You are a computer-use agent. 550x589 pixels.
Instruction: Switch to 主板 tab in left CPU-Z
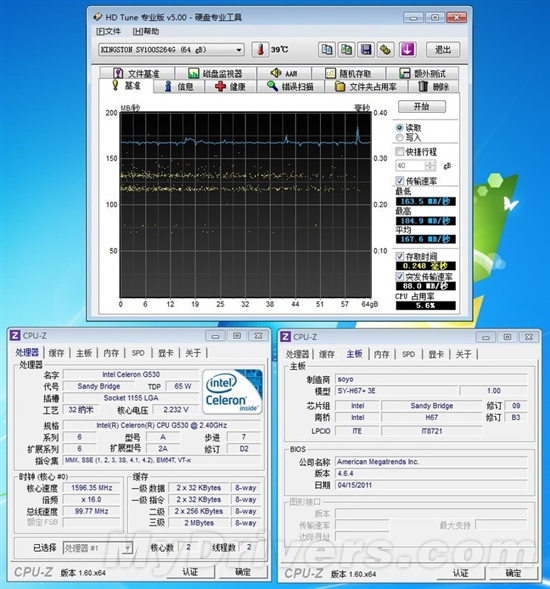pos(84,353)
